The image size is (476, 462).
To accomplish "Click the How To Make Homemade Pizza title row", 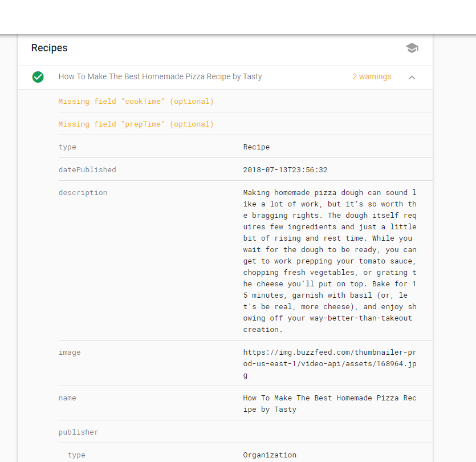I will tap(225, 78).
